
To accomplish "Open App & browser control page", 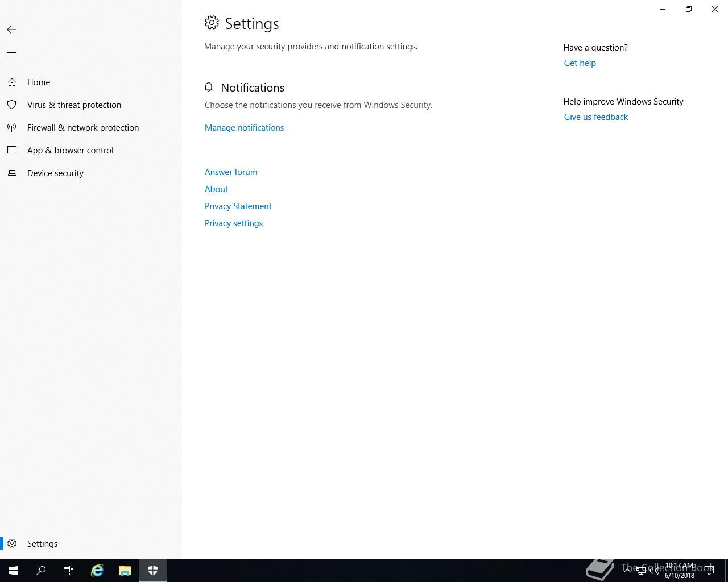I will pyautogui.click(x=71, y=151).
